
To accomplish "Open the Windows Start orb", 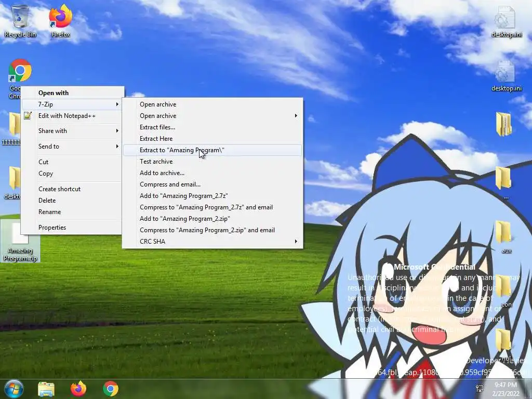I will point(14,389).
